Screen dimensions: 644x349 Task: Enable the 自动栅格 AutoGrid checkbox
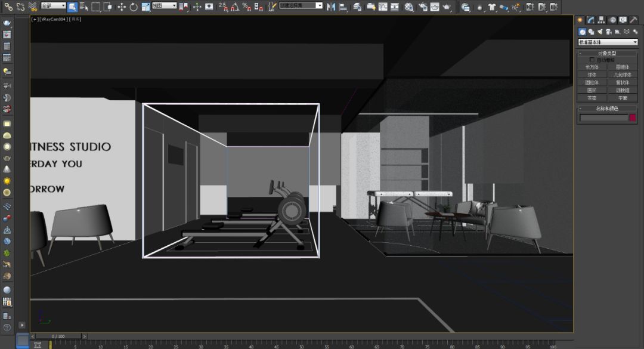(592, 60)
